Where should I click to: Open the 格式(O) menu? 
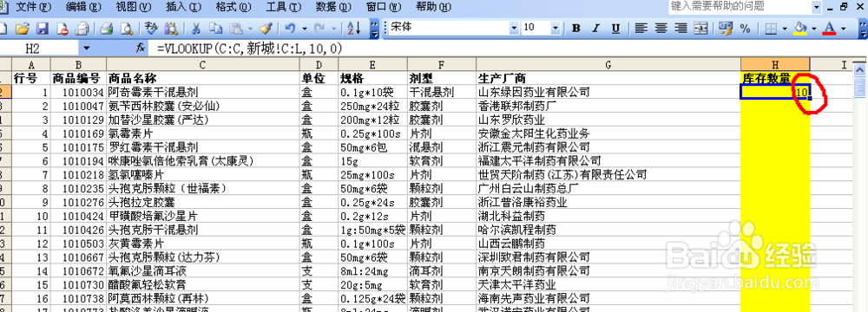[x=233, y=7]
